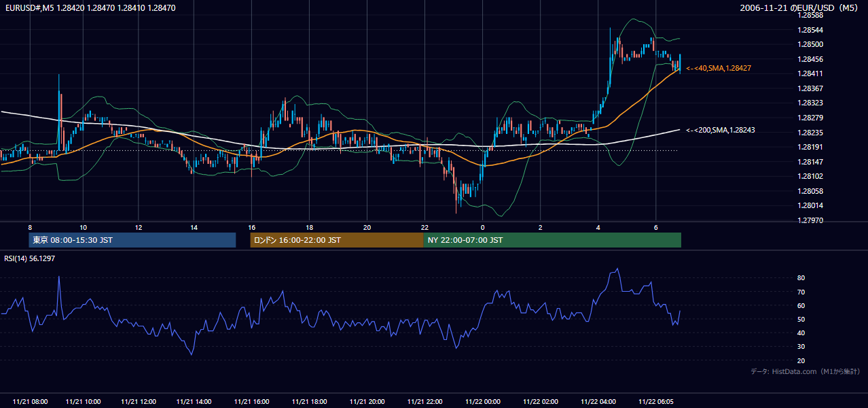Image resolution: width=868 pixels, height=408 pixels.
Task: Select the NY 22:00-07:00 JST session bar
Action: point(552,240)
